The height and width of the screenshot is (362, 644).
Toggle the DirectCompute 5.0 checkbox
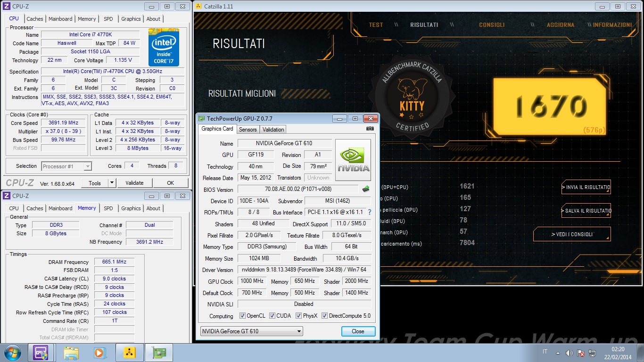pos(324,316)
